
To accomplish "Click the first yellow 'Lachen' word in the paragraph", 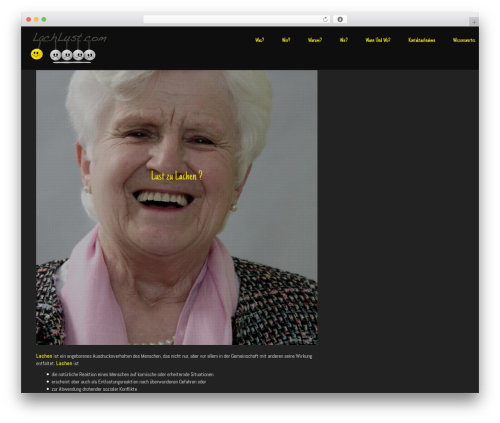I will pyautogui.click(x=44, y=356).
